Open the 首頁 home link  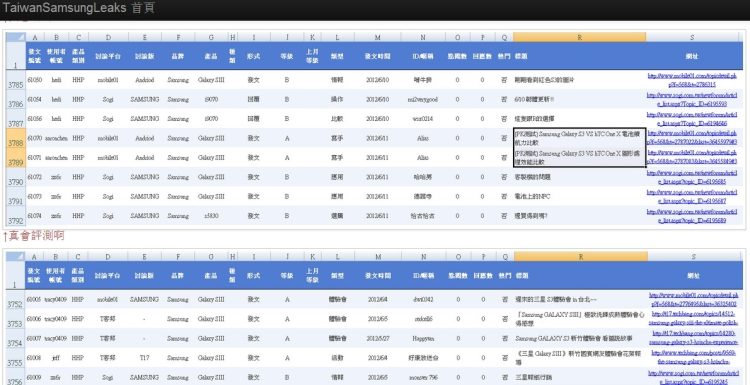[143, 8]
